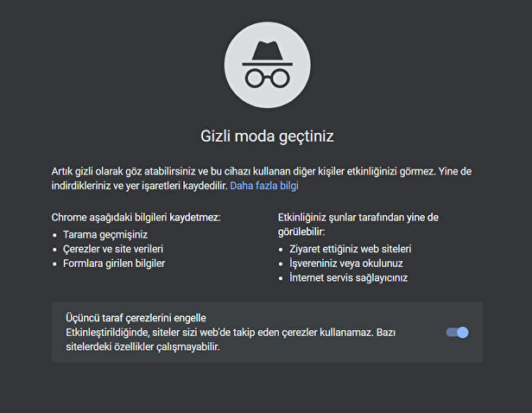The width and height of the screenshot is (532, 413).
Task: Click the "Etkinliğiniz şunlar tarafından" heading
Action: click(x=358, y=218)
